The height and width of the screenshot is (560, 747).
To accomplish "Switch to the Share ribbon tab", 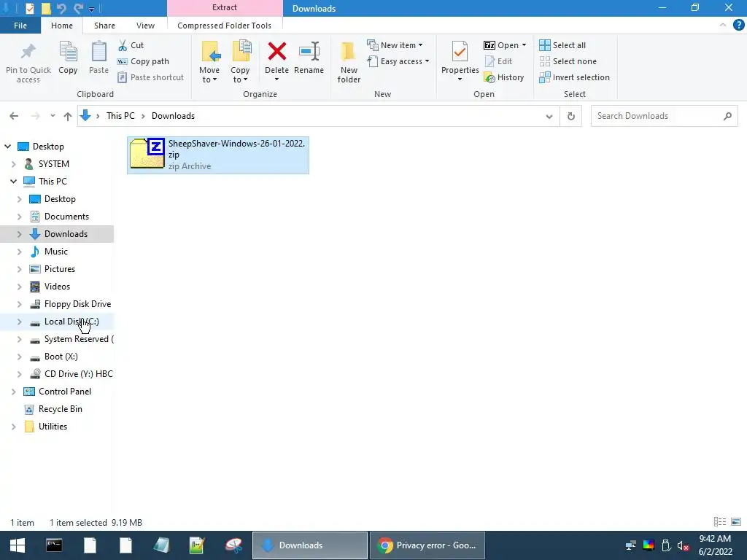I will (x=104, y=26).
